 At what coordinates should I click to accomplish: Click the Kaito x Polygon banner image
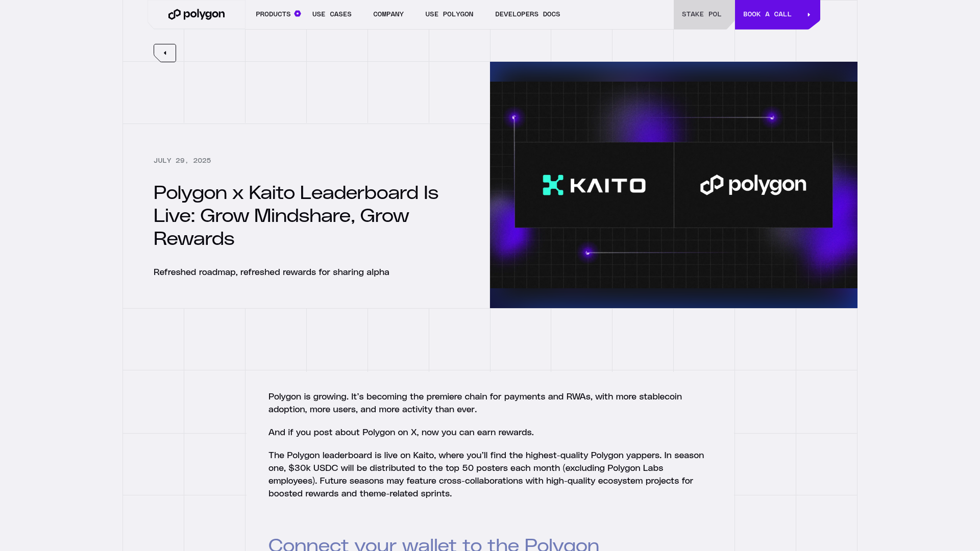pyautogui.click(x=674, y=185)
